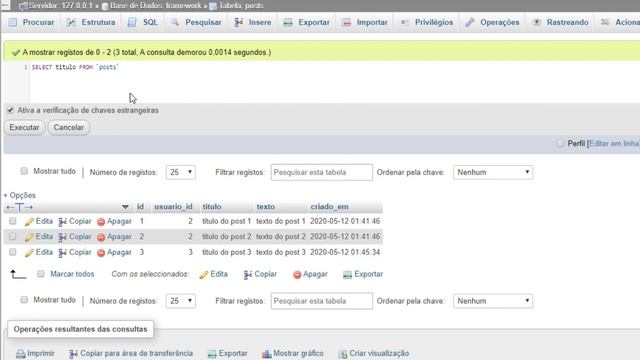Go to the Pesquisar tab

[196, 22]
